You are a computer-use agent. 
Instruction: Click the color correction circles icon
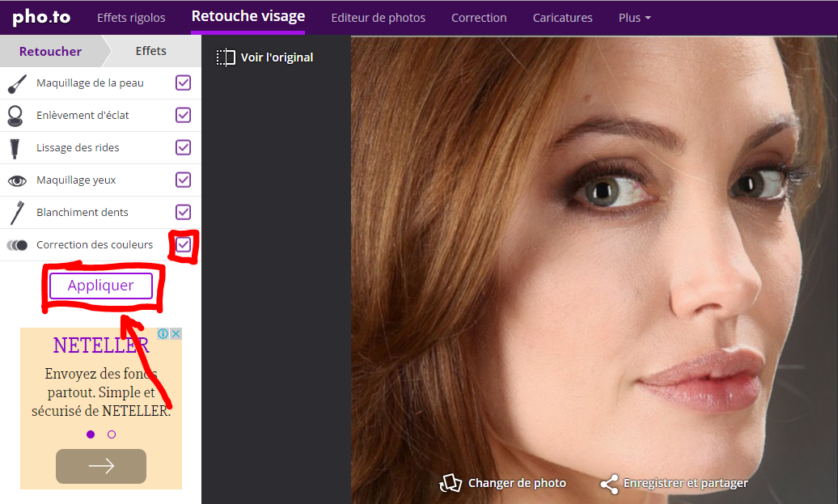tap(17, 245)
